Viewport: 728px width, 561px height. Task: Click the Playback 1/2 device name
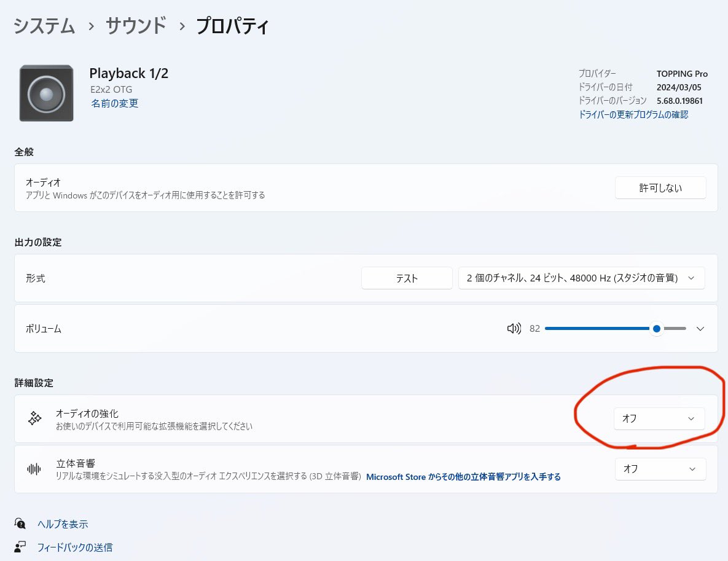[x=128, y=73]
